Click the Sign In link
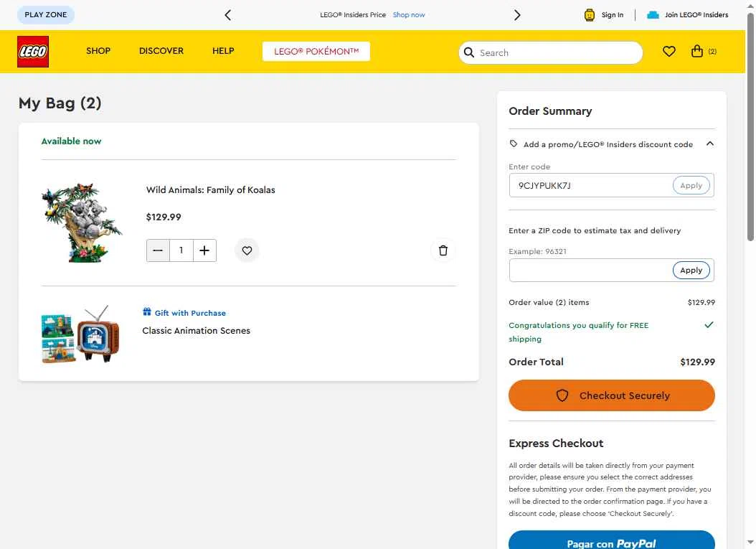This screenshot has height=549, width=756. pos(613,15)
